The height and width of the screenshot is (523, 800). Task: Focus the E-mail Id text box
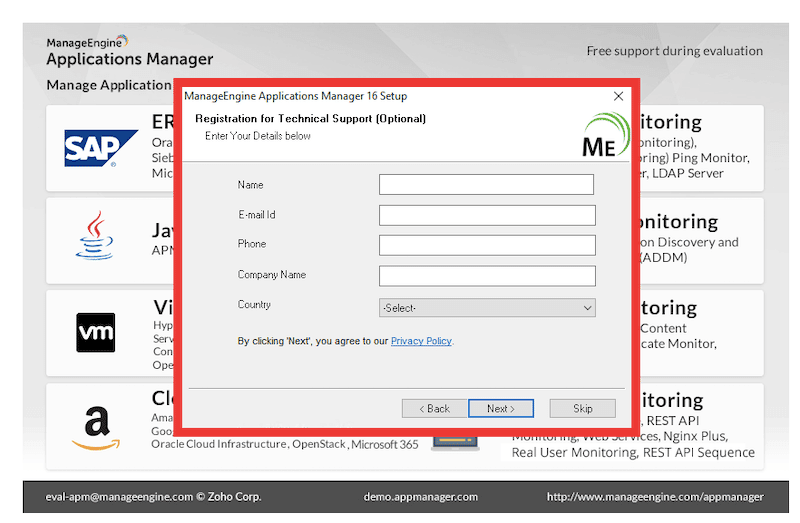(487, 215)
